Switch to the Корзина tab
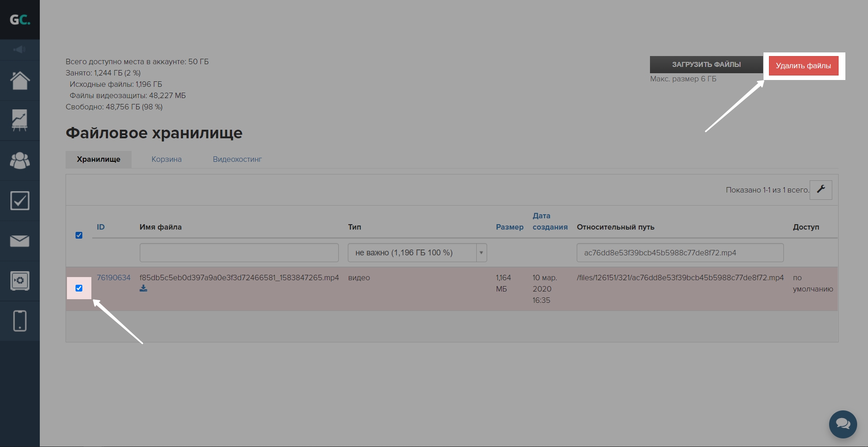868x447 pixels. pyautogui.click(x=166, y=159)
